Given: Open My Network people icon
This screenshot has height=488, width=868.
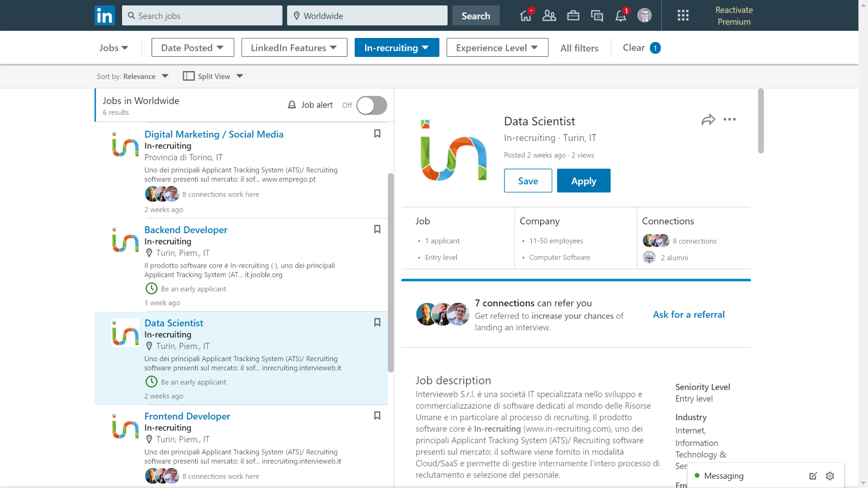Looking at the screenshot, I should [x=549, y=16].
